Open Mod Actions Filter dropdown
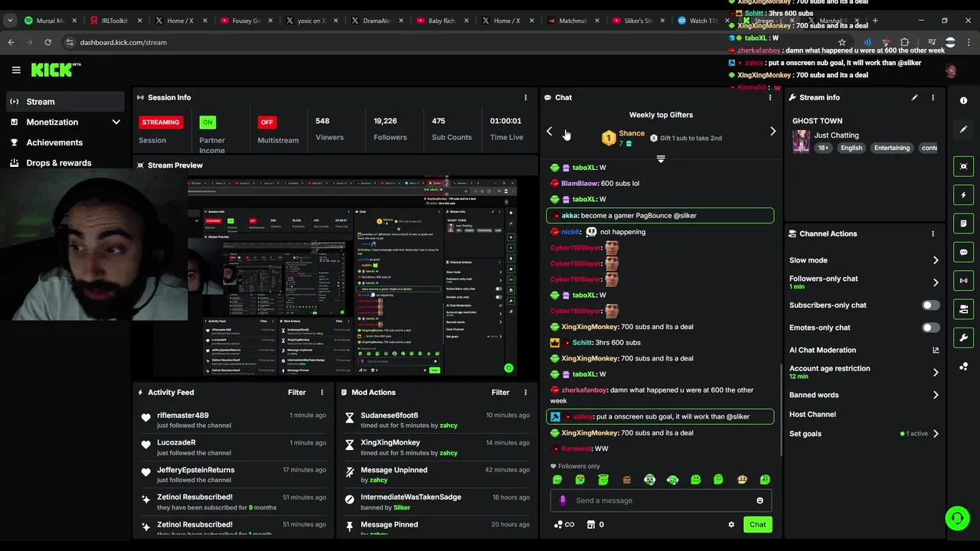Screen dimensions: 980x551 click(501, 392)
